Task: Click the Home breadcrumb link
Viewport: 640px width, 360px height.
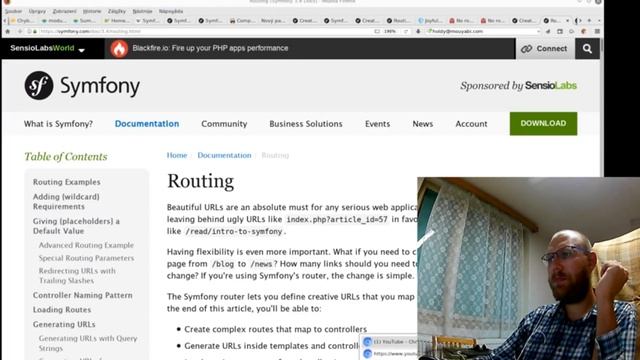Action: [x=177, y=155]
